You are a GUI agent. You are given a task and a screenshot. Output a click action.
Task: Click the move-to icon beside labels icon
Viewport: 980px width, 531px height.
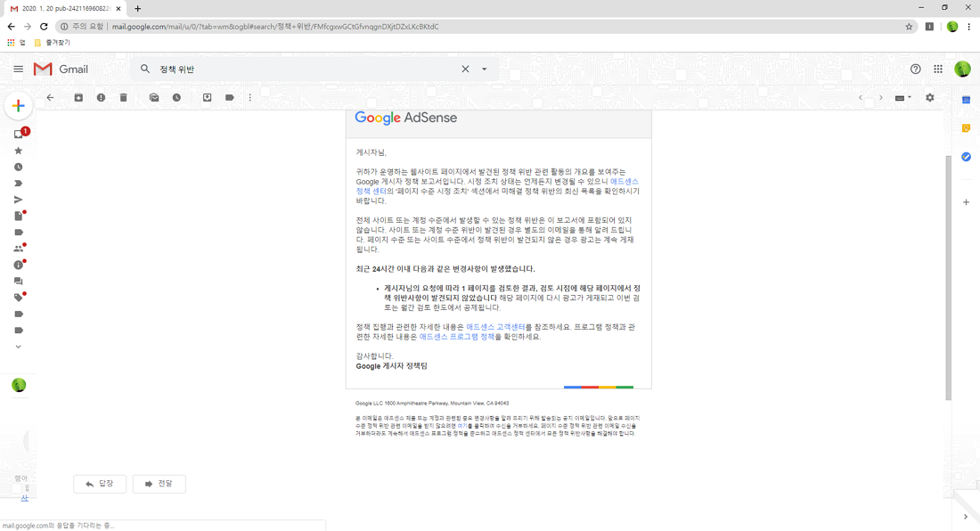(207, 97)
